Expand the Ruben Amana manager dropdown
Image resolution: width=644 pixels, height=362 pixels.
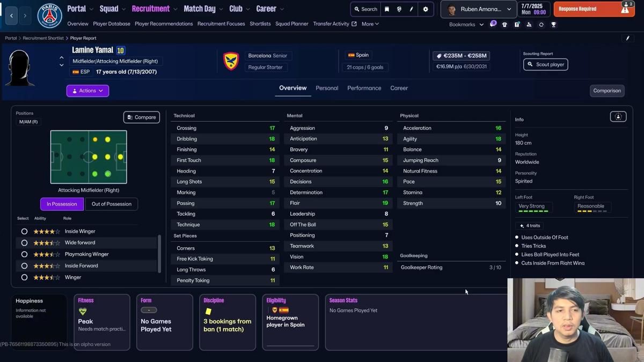tap(478, 9)
